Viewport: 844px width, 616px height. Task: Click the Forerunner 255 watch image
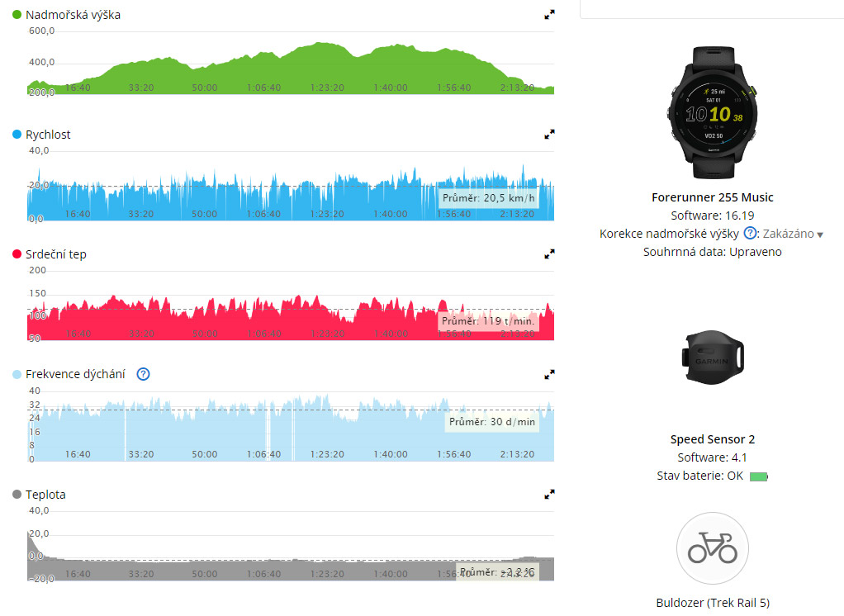coord(712,112)
